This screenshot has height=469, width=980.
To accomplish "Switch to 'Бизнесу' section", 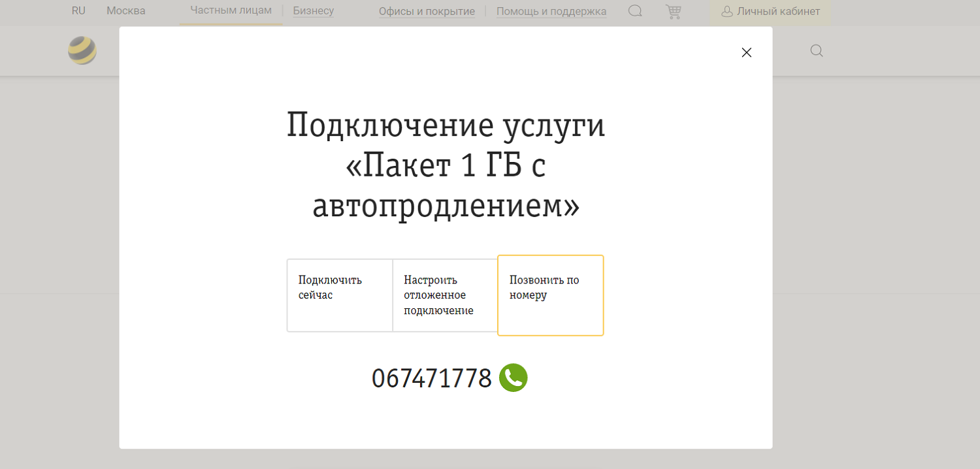I will 314,10.
